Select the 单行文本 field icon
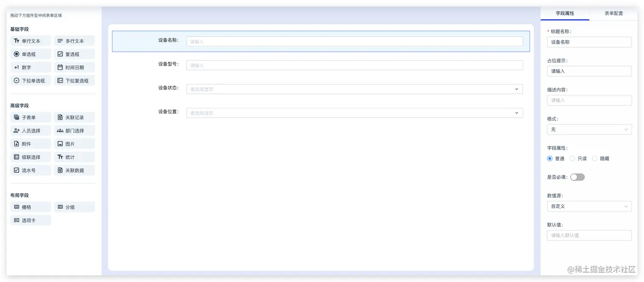Image resolution: width=644 pixels, height=282 pixels. click(x=17, y=41)
